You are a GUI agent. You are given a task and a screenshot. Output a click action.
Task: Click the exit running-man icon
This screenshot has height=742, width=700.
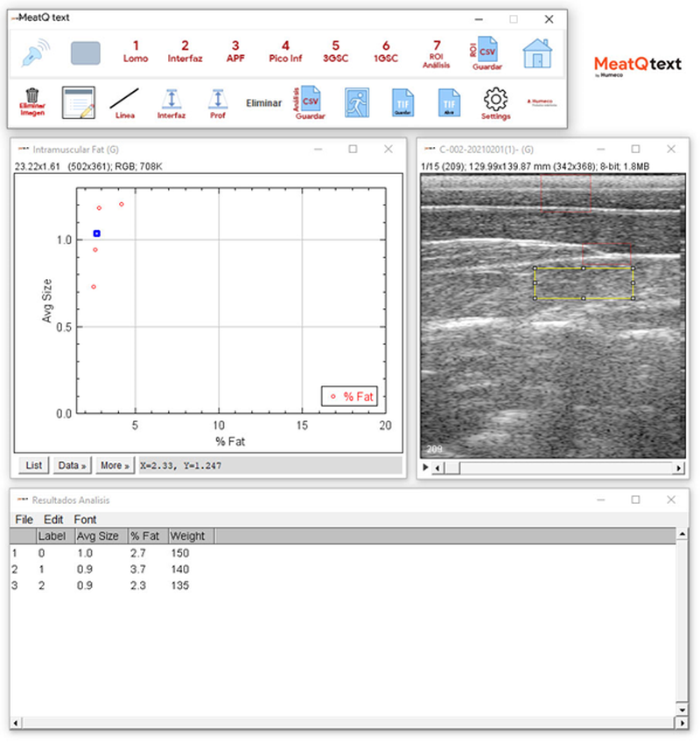click(x=355, y=101)
